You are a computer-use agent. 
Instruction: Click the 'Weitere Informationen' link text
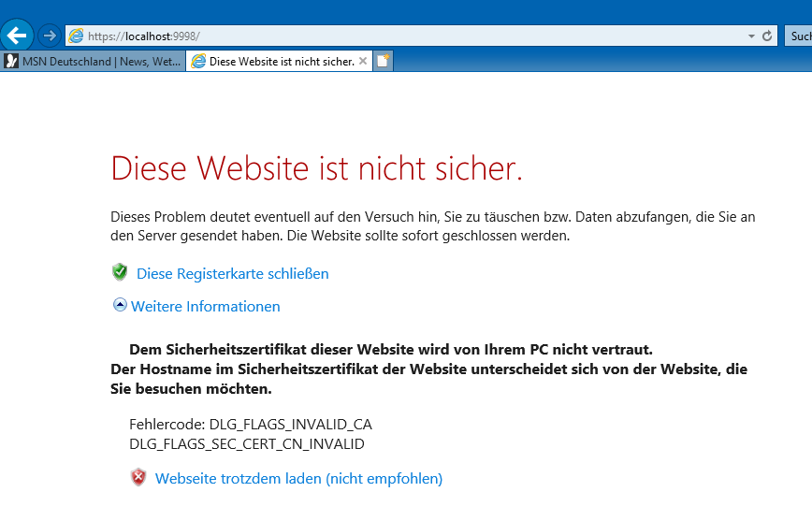[206, 306]
